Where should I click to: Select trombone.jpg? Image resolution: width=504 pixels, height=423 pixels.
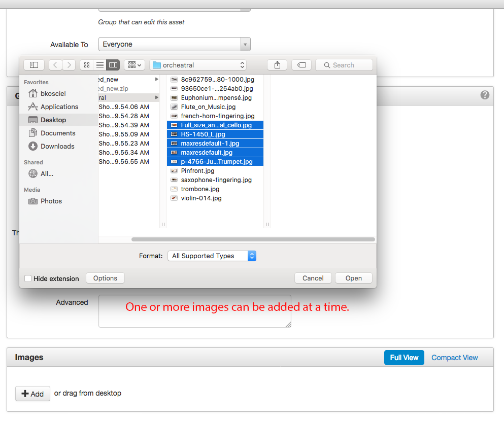(215, 189)
